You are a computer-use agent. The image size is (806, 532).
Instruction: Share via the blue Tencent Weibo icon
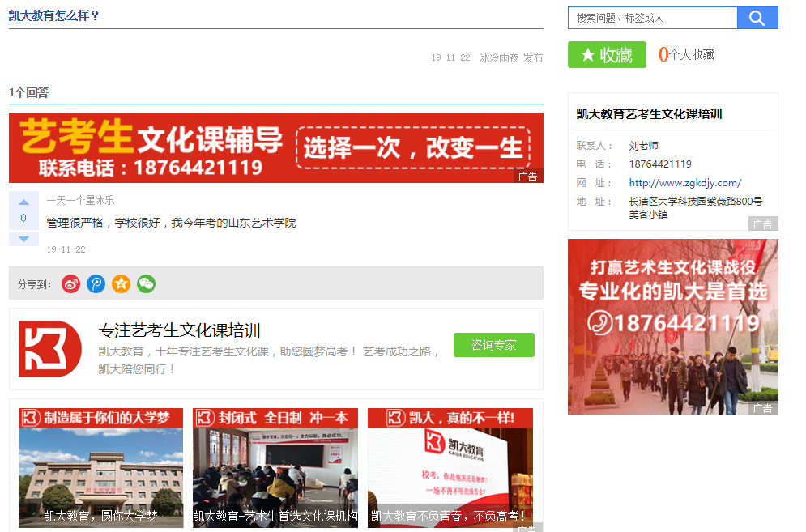[x=96, y=283]
